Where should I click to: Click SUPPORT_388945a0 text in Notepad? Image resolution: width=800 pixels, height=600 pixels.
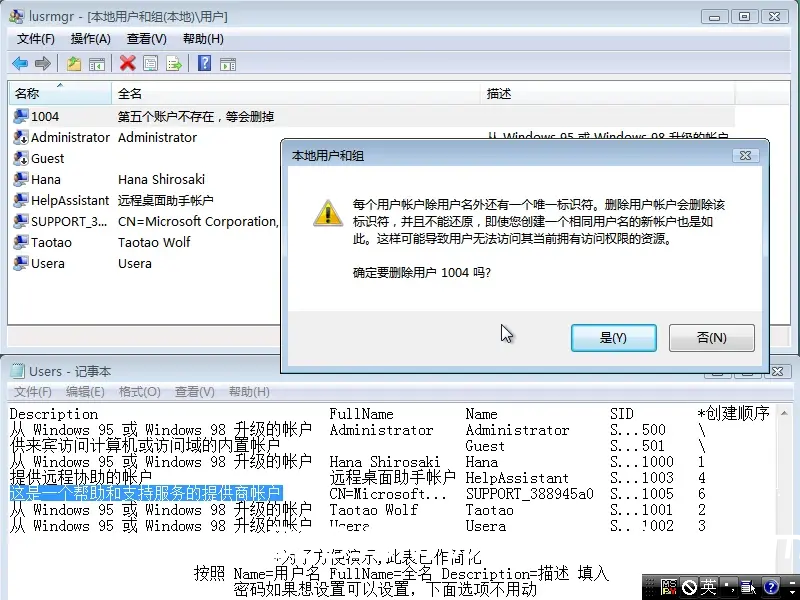click(x=530, y=493)
